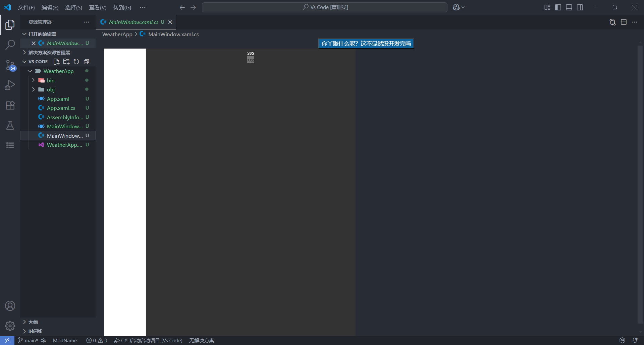644x345 pixels.
Task: Click New Folder icon in VS CODE section
Action: pyautogui.click(x=66, y=62)
